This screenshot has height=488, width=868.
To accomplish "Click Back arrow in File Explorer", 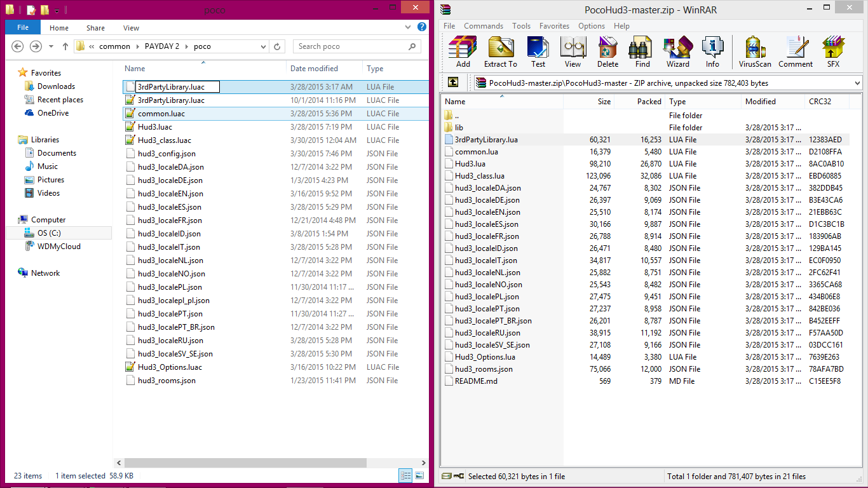I will (x=18, y=46).
